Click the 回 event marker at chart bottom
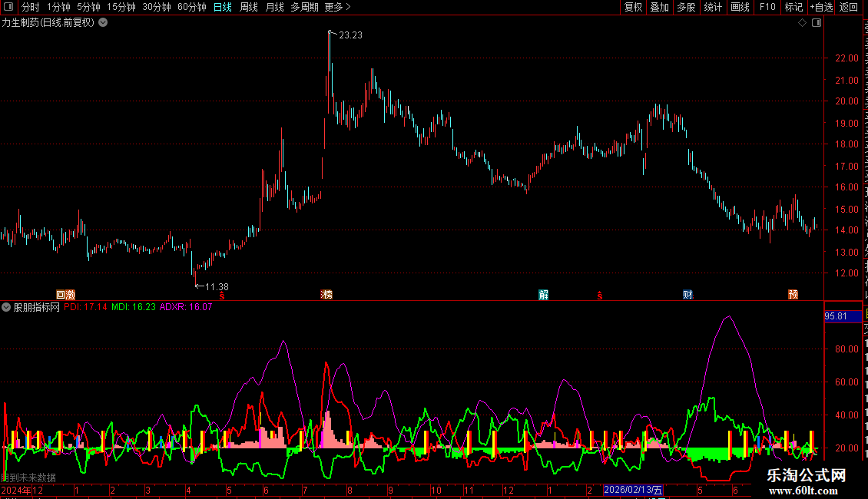Screen dimensions: 868x499 click(61, 295)
